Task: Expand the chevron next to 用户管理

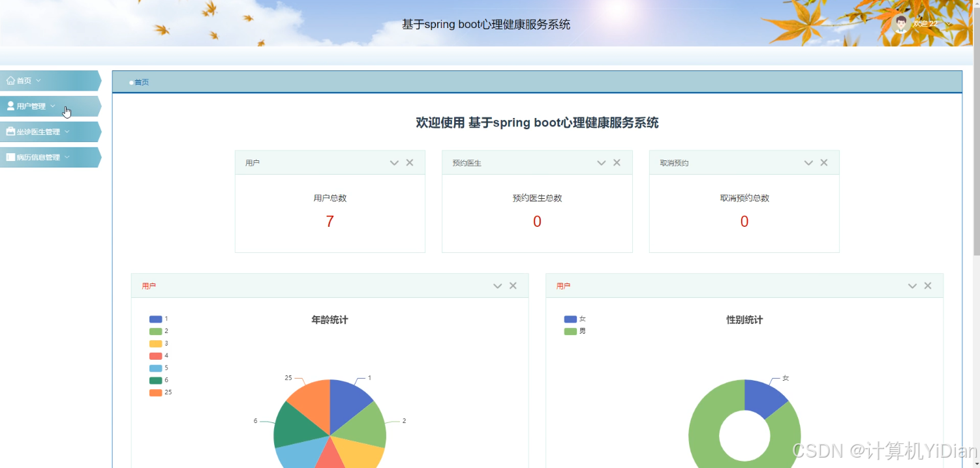Action: tap(53, 106)
